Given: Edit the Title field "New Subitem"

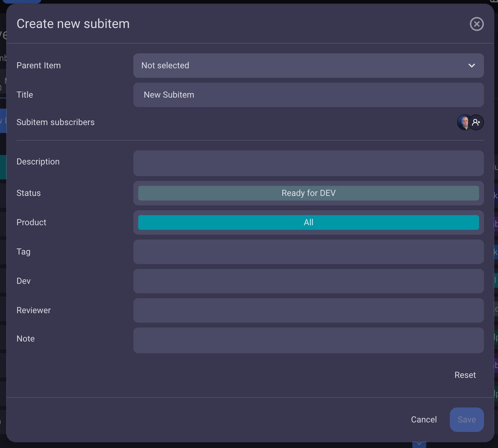Looking at the screenshot, I should point(308,95).
